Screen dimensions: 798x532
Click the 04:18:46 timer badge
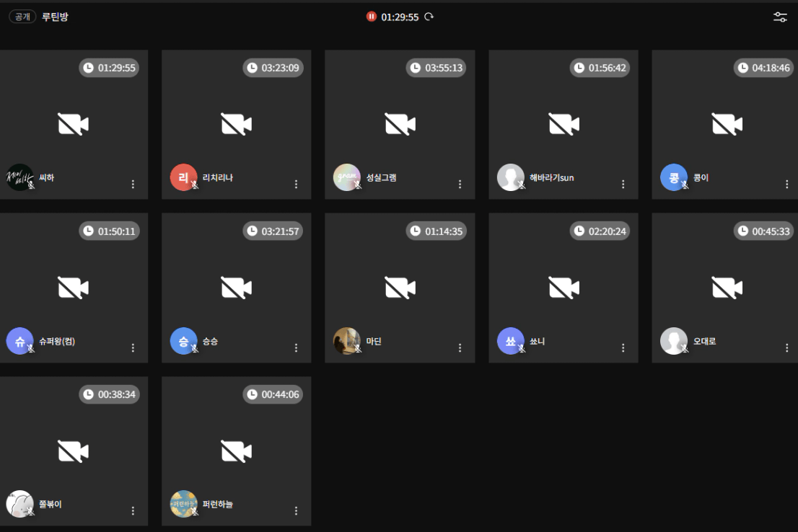point(763,68)
